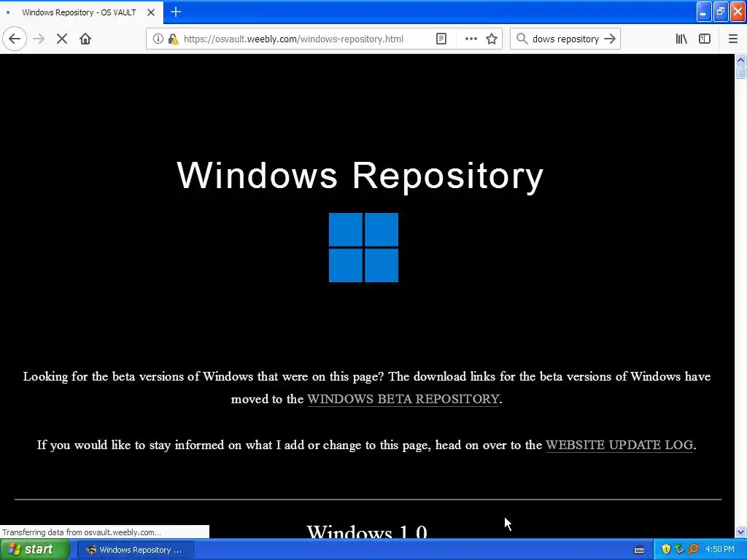Click the Windows Repository heading

[x=360, y=176]
